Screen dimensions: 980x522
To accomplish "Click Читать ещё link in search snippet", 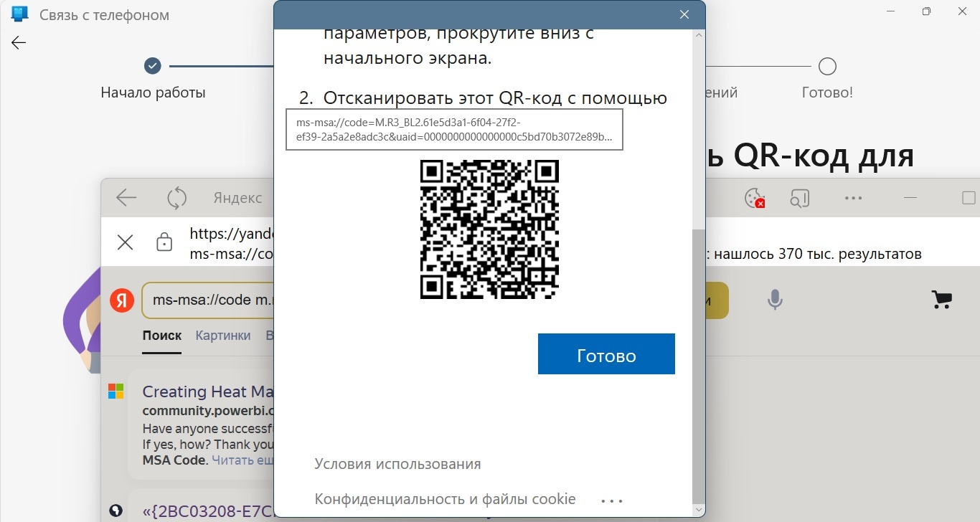I will pyautogui.click(x=242, y=460).
